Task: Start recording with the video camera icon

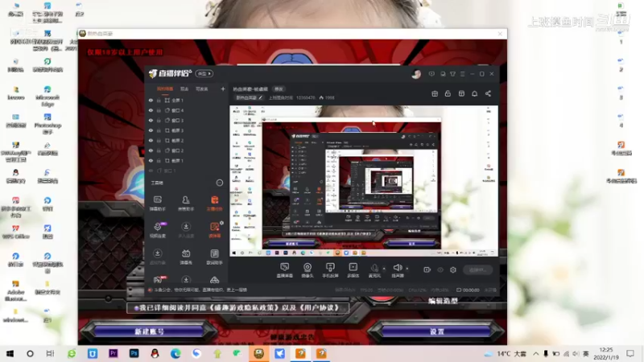Action: [x=427, y=269]
